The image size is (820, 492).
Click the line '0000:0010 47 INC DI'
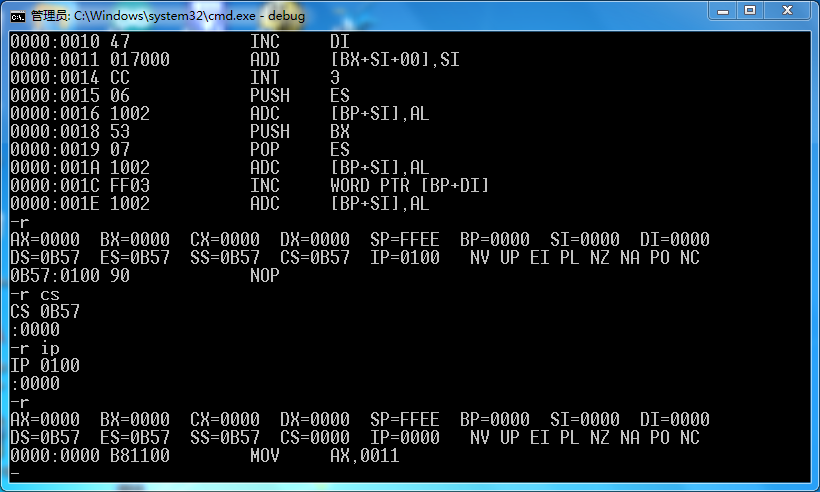(180, 41)
